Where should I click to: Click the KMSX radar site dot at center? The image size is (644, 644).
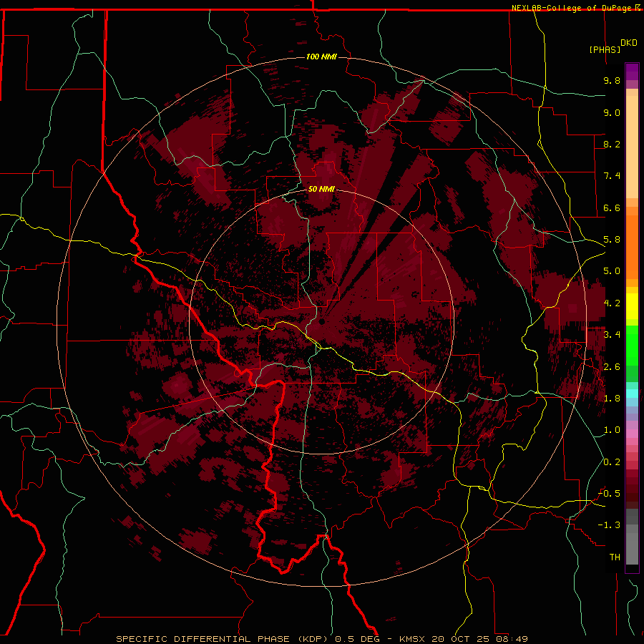coord(322,322)
